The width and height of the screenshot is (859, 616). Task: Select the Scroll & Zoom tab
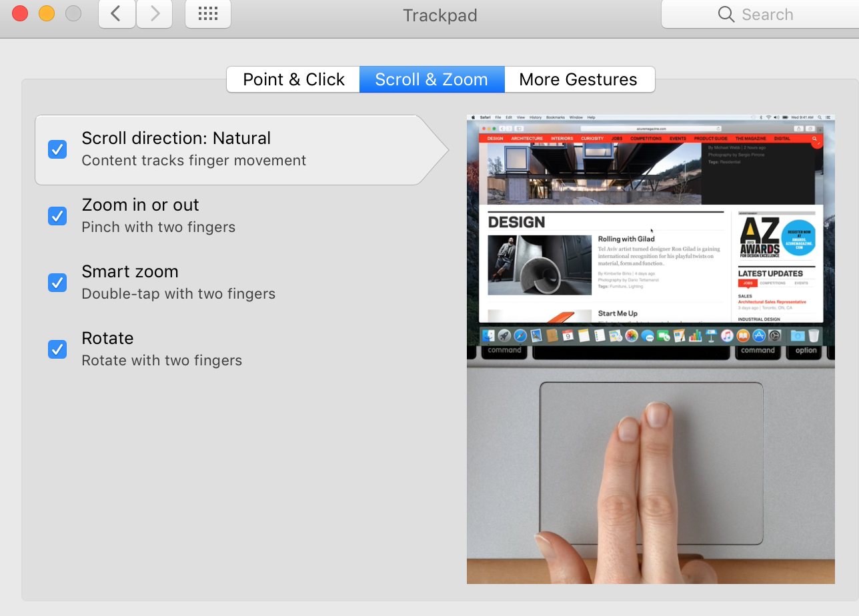pyautogui.click(x=432, y=79)
